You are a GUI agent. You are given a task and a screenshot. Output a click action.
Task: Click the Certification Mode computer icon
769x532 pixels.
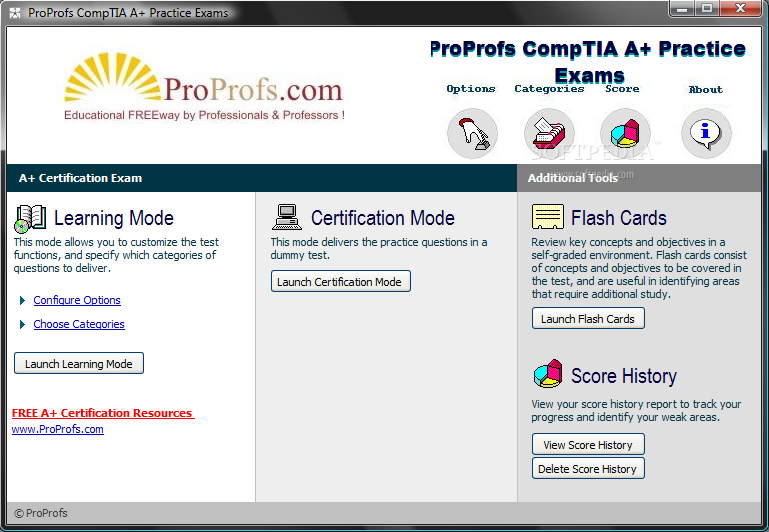click(287, 217)
